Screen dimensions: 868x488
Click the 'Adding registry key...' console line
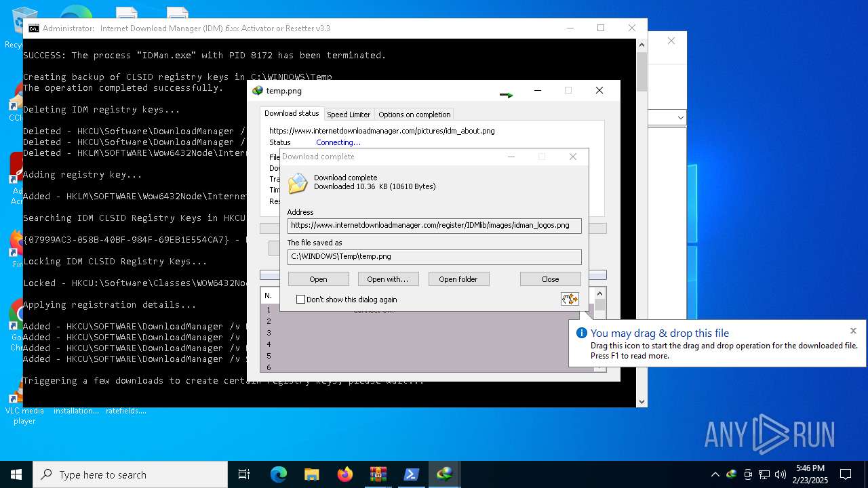(83, 174)
